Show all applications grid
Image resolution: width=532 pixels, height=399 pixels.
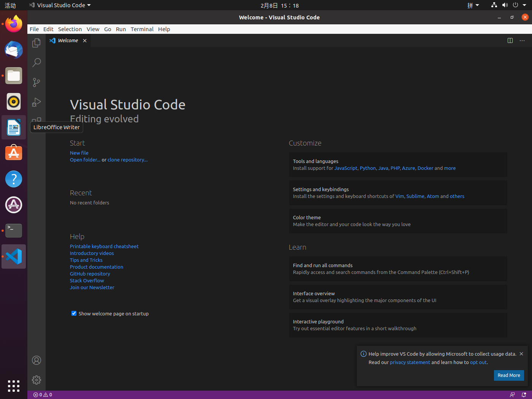click(x=14, y=386)
